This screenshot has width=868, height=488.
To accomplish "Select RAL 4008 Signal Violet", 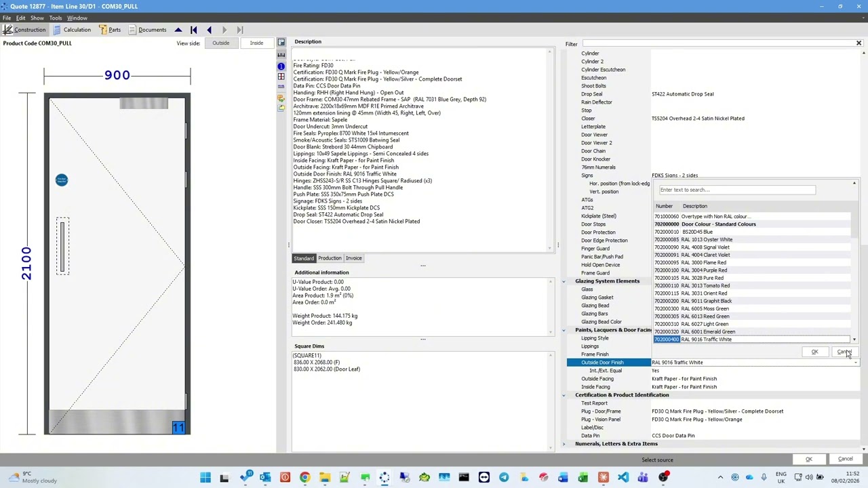I will (x=751, y=247).
